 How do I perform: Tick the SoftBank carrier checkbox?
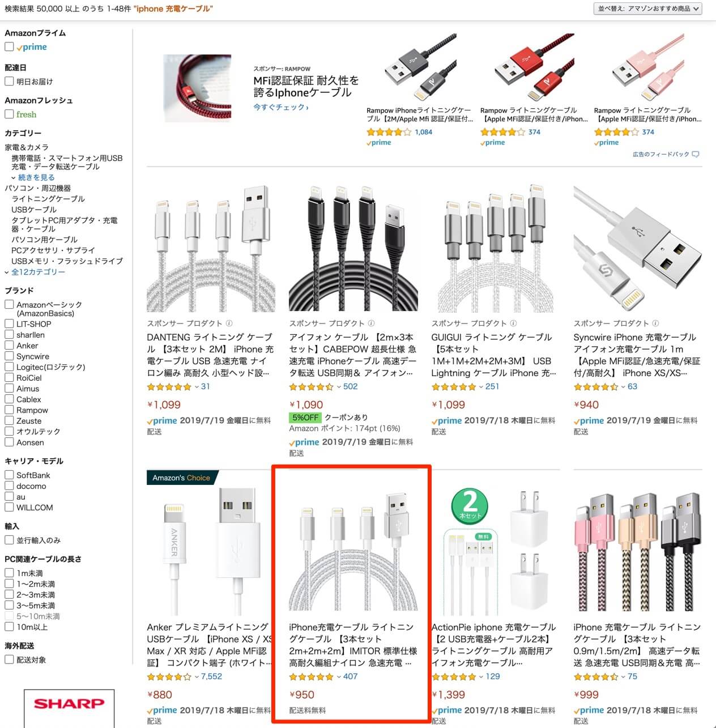click(9, 475)
